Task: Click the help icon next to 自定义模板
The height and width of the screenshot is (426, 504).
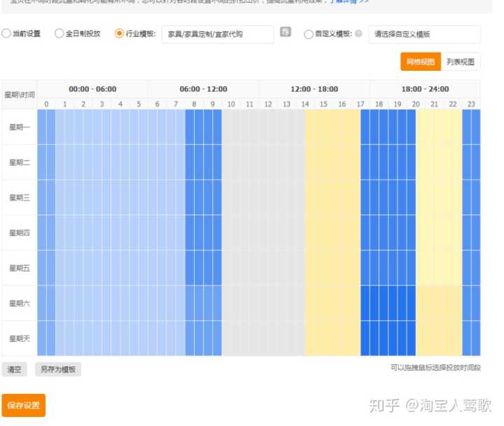Action: pyautogui.click(x=358, y=34)
